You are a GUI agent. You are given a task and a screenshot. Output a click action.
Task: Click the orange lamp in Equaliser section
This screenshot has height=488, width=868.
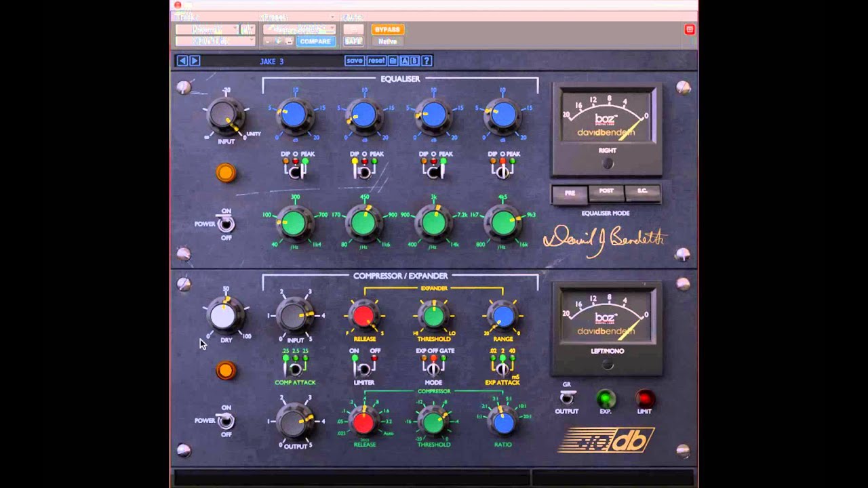click(x=226, y=173)
